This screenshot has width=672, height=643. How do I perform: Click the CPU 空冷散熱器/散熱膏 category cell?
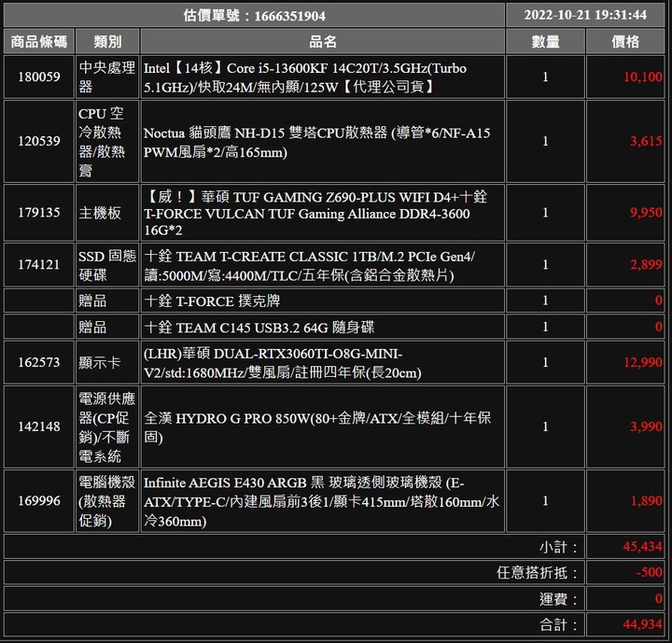point(107,142)
